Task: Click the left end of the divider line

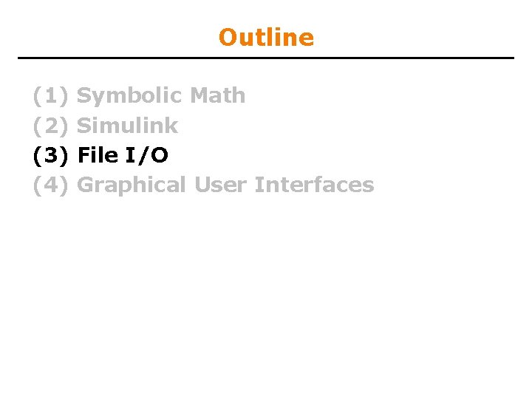Action: click(21, 58)
